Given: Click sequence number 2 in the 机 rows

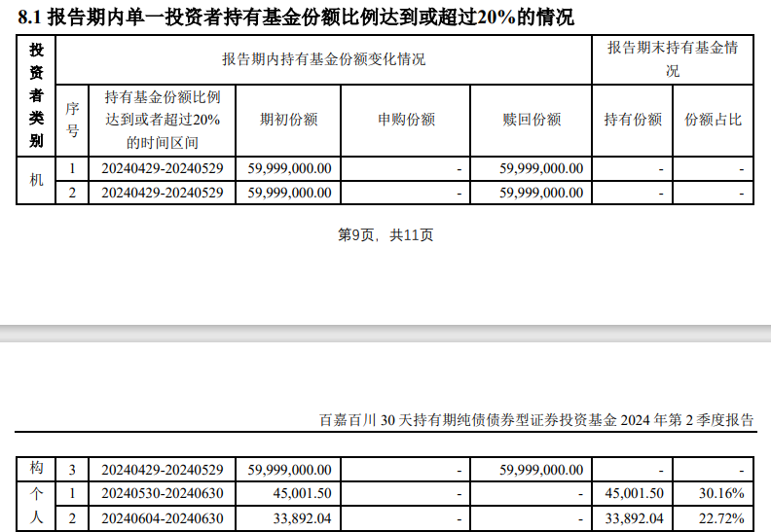Looking at the screenshot, I should [72, 193].
